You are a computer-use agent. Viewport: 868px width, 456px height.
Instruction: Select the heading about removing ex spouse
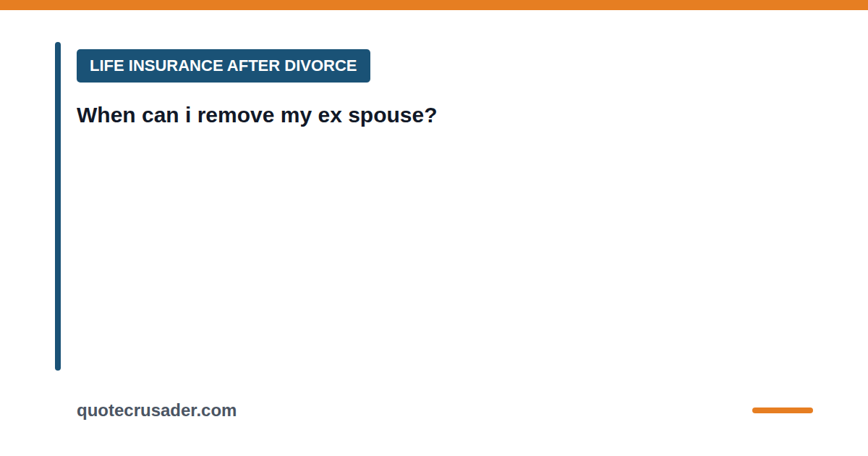pyautogui.click(x=257, y=115)
